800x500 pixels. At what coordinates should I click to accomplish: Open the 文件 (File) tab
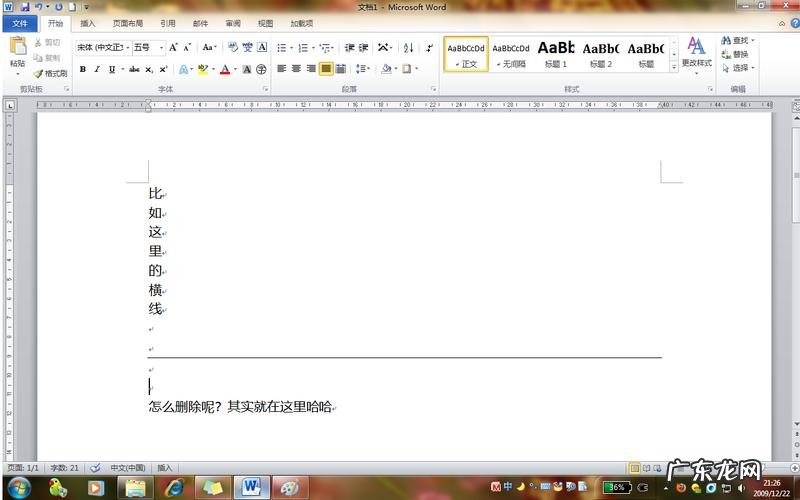[x=20, y=23]
